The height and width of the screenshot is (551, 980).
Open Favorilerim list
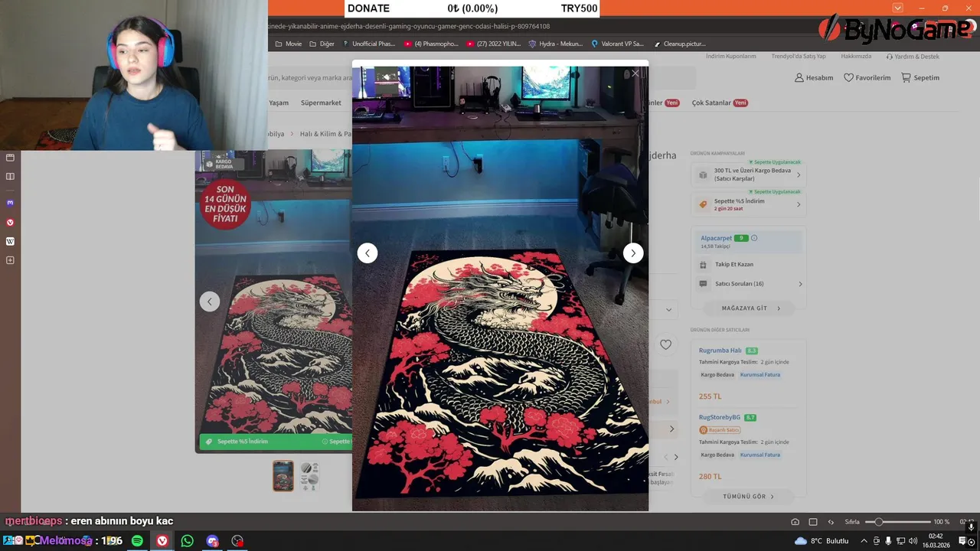tap(867, 77)
